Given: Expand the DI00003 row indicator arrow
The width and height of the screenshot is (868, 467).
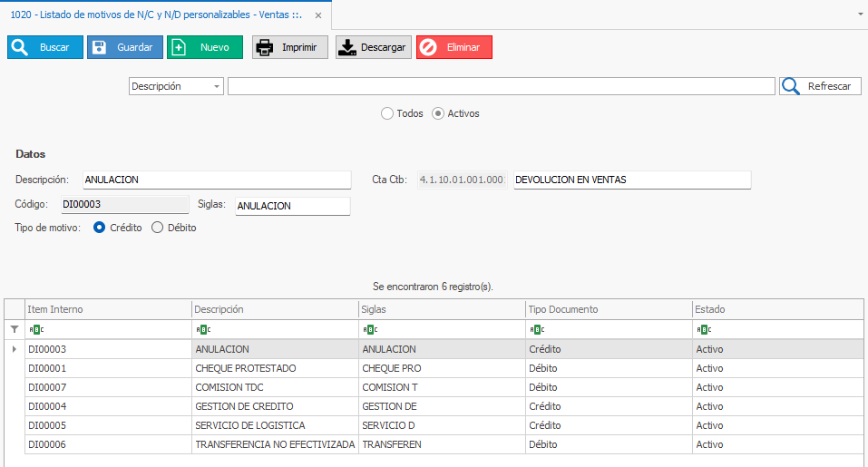Looking at the screenshot, I should tap(14, 349).
